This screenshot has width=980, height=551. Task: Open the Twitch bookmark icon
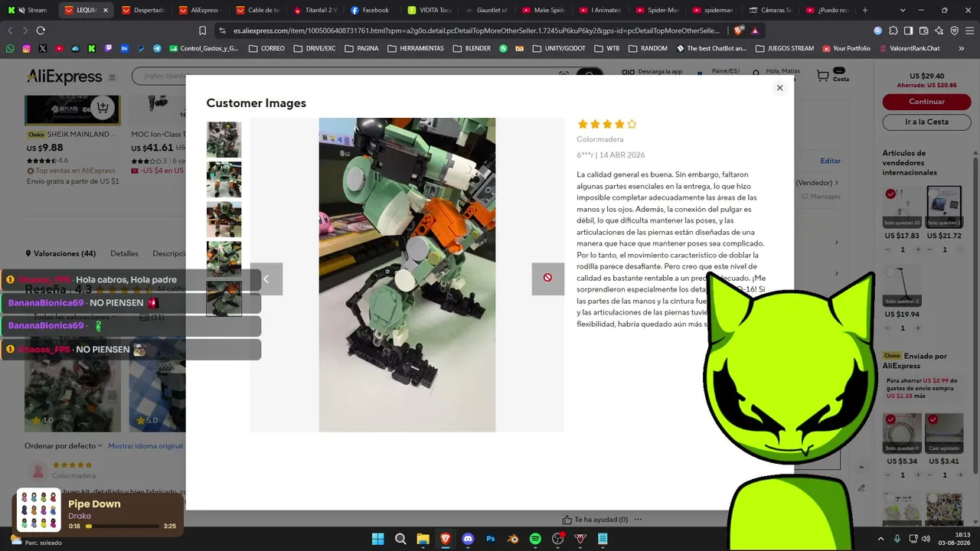click(108, 48)
